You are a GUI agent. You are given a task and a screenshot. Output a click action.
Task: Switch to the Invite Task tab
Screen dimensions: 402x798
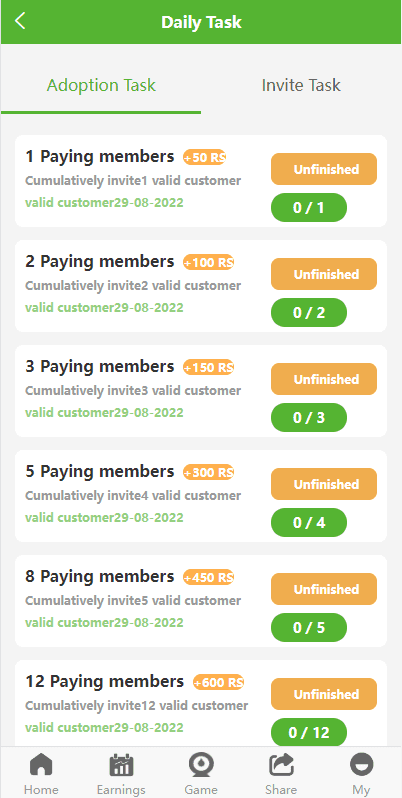[301, 85]
